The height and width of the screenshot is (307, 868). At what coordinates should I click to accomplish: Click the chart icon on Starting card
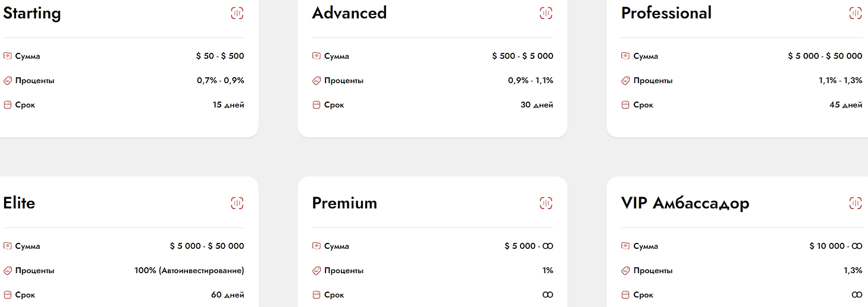point(237,13)
